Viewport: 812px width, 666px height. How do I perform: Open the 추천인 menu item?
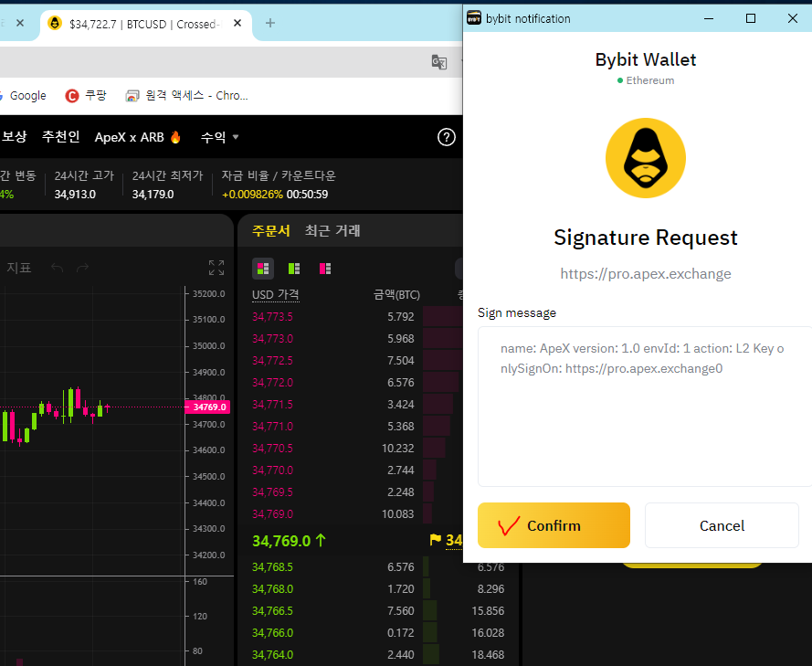click(x=60, y=137)
